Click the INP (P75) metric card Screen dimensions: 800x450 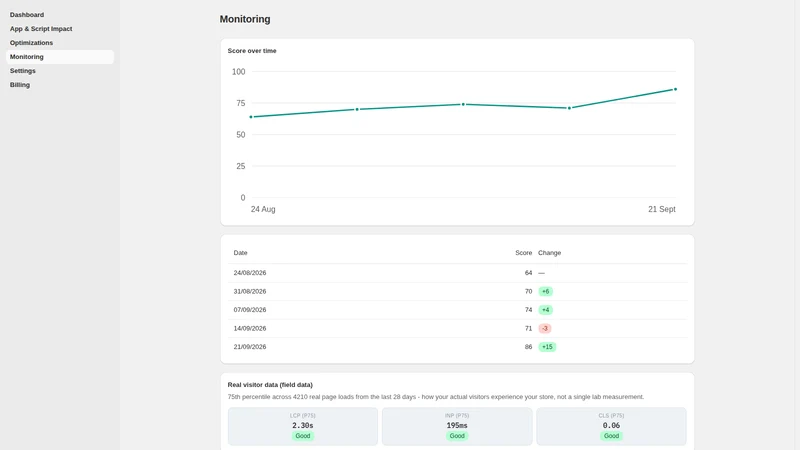coord(457,426)
